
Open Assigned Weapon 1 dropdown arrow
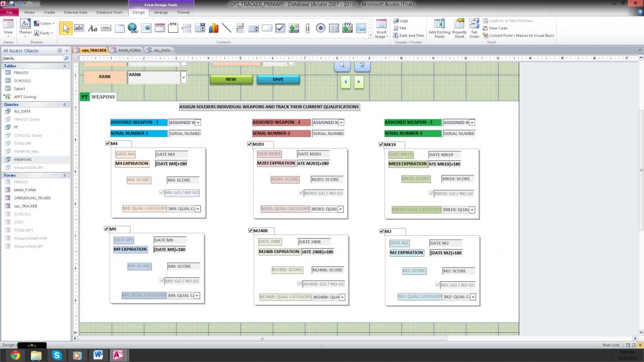[x=198, y=122]
